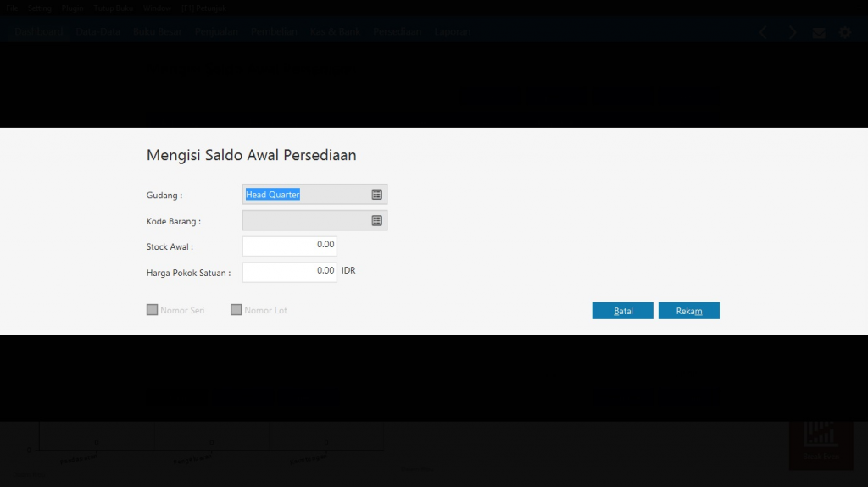Open the Gudang lookup list icon

pos(377,195)
